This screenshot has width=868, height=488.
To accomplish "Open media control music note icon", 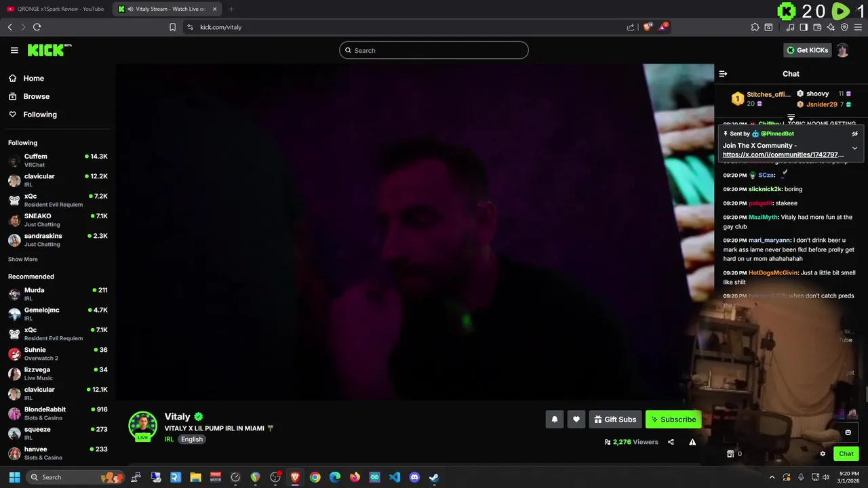I will click(x=790, y=27).
